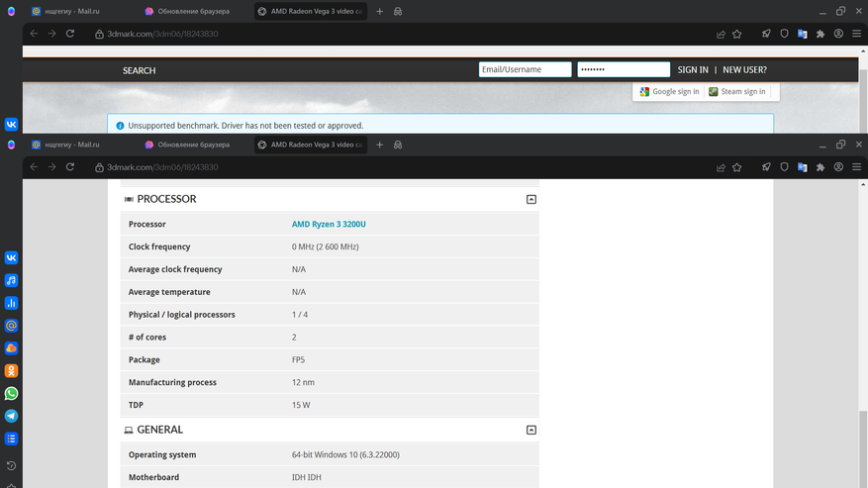Click URL in lower window address bar
The image size is (868, 488).
tap(162, 167)
